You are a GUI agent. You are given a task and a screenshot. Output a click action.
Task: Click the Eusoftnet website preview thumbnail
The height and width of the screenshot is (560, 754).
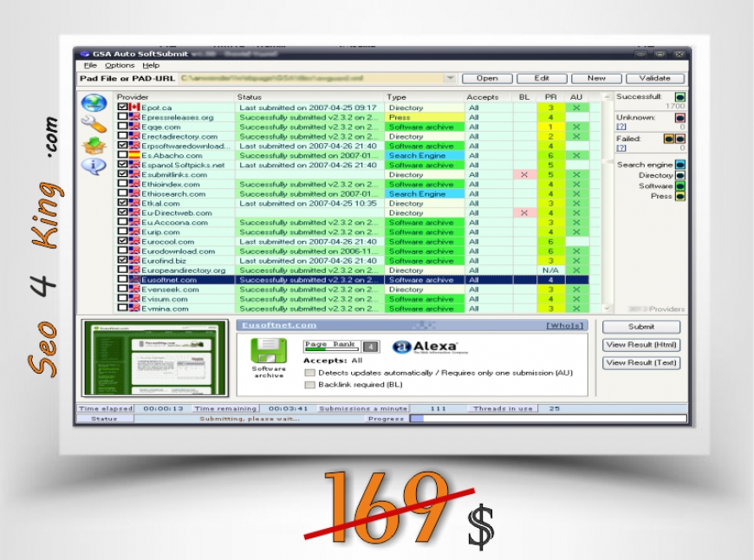pos(155,358)
